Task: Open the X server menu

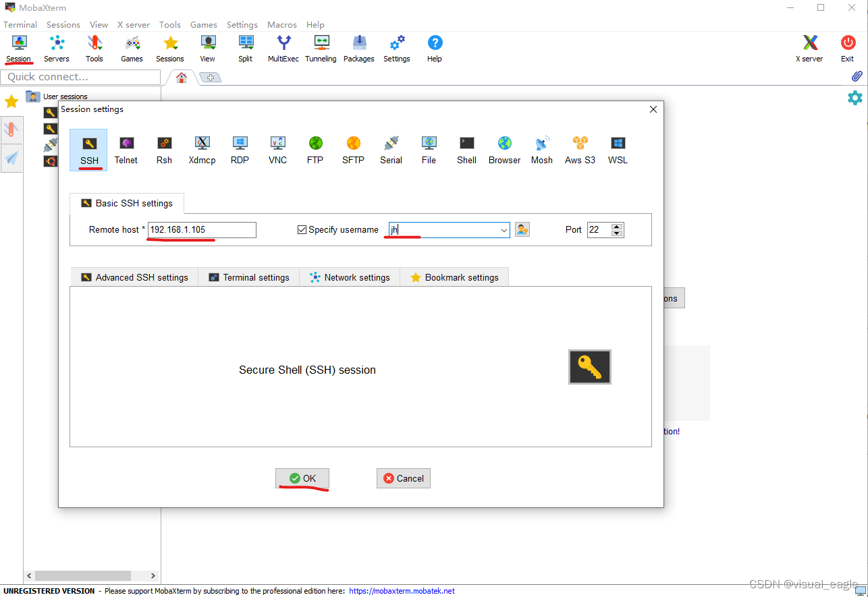Action: 134,24
